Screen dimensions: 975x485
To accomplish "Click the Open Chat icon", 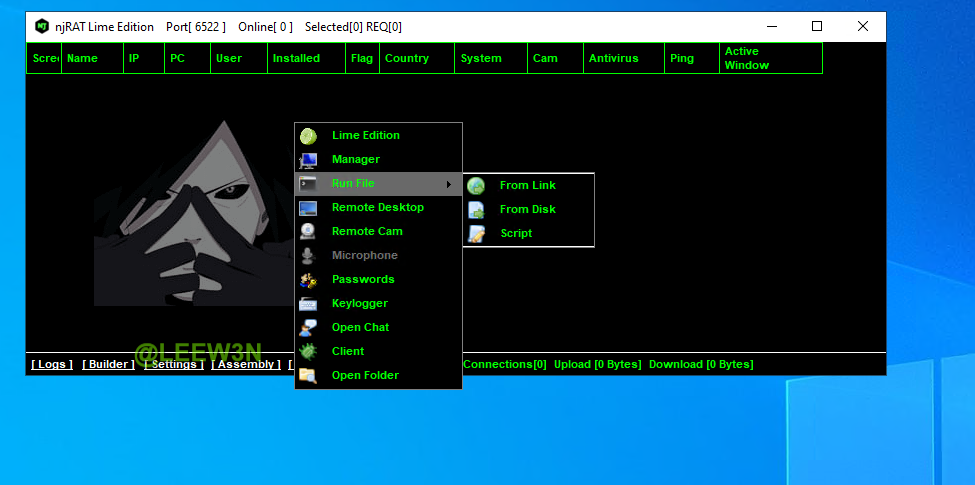I will [x=308, y=328].
